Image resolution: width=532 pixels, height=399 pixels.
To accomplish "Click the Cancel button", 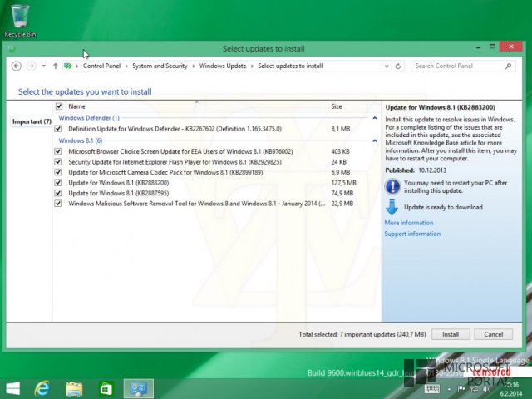I will (493, 334).
